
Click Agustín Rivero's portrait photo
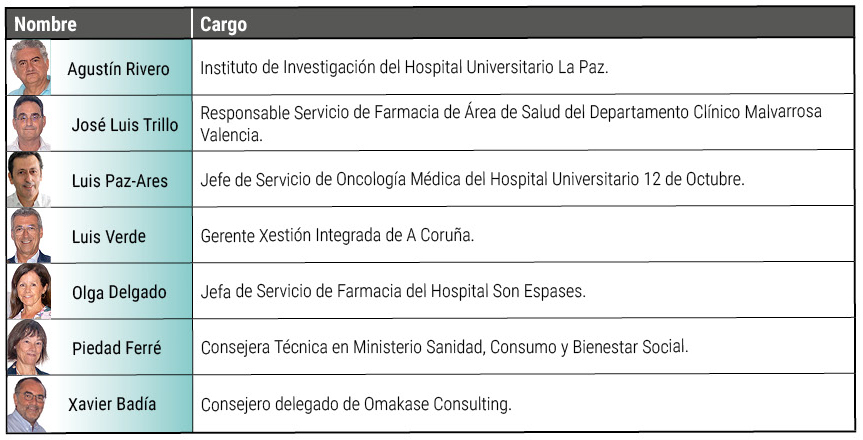click(30, 67)
